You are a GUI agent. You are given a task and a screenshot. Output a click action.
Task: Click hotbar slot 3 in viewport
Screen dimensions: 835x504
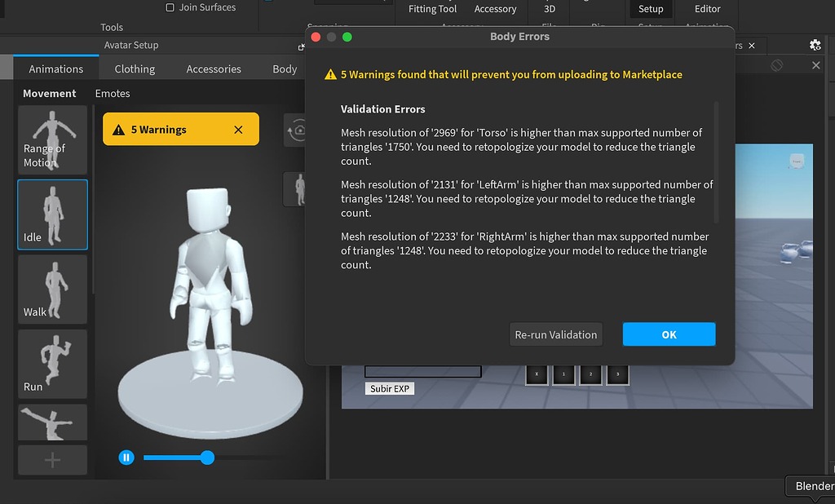coord(618,374)
